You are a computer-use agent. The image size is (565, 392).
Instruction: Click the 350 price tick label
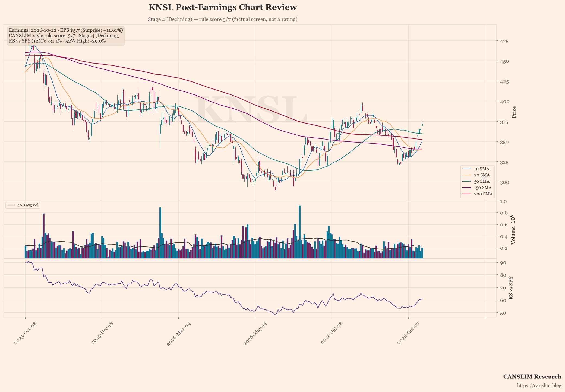[x=504, y=142]
